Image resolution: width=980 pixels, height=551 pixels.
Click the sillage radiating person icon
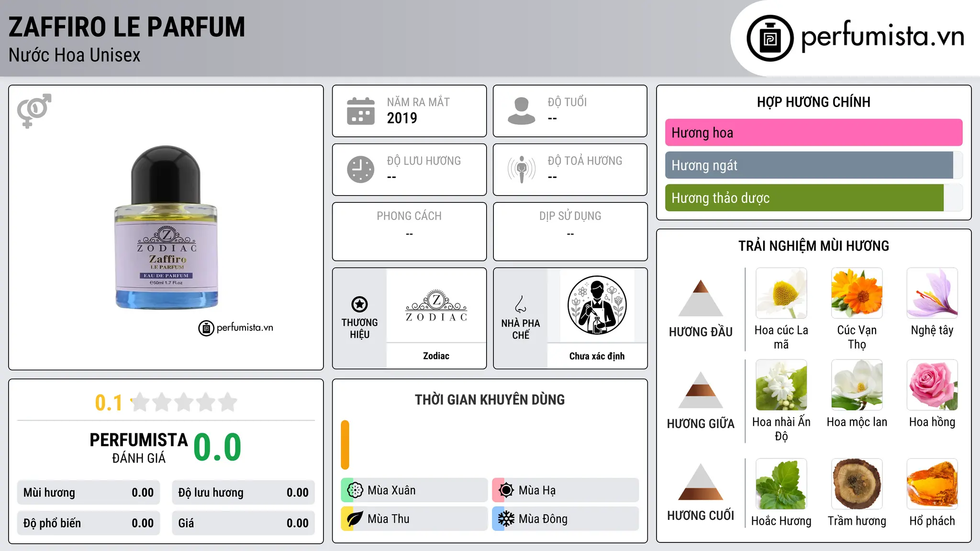tap(522, 169)
